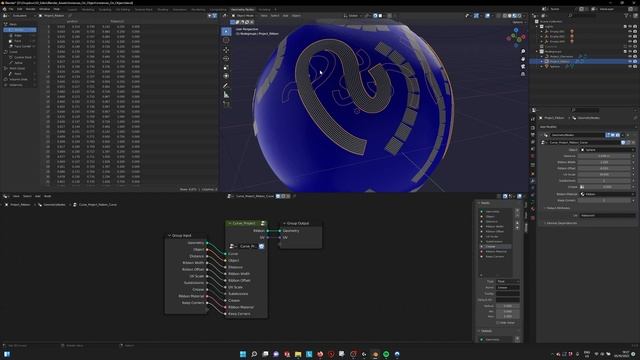
Task: Toggle render camera icon for Sphere row
Action: point(635,67)
